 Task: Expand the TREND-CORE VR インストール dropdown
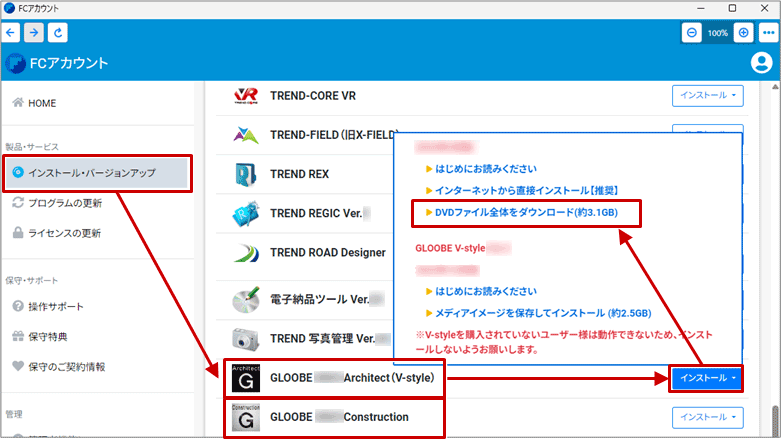[707, 96]
